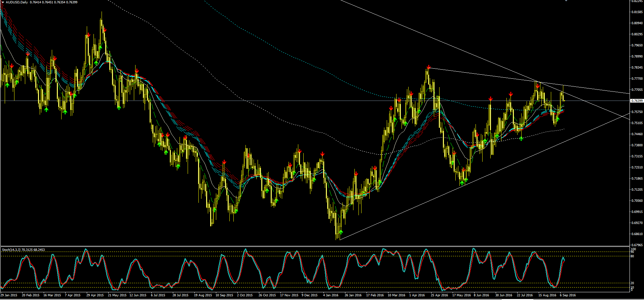This screenshot has height=300, width=644.
Task: Click price scale value 0.80295
Action: coord(637,34)
